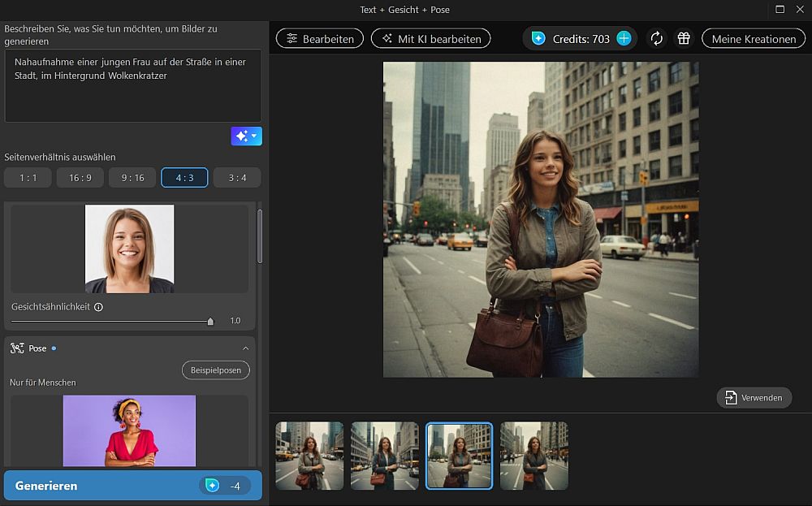The width and height of the screenshot is (812, 506).
Task: Click the refresh credits icon
Action: [x=657, y=38]
